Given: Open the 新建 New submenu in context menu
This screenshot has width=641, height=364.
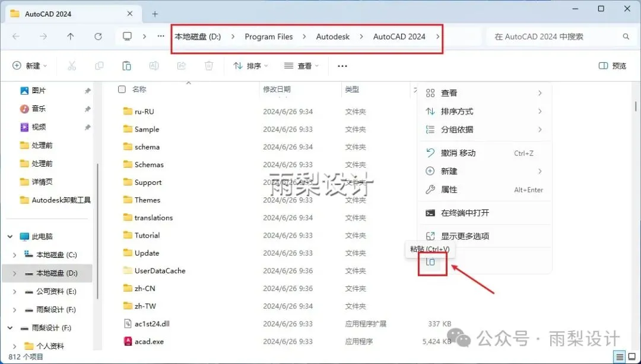Looking at the screenshot, I should tap(484, 171).
